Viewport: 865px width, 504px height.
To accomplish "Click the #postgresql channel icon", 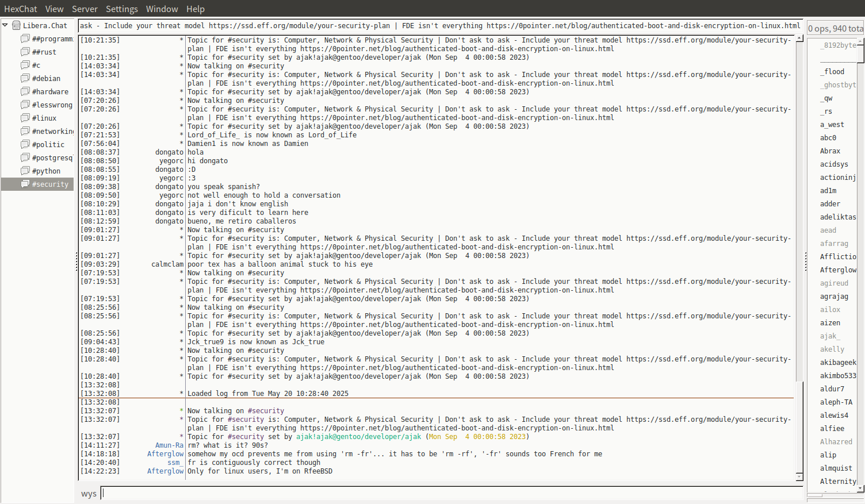I will click(25, 157).
